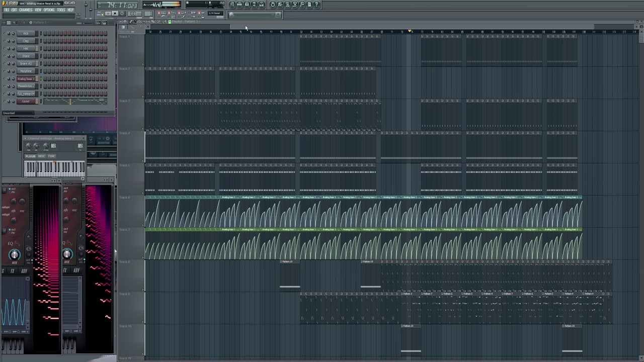The height and width of the screenshot is (362, 644).
Task: Switch to FUNC tab in Channel settings
Action: coord(51,156)
